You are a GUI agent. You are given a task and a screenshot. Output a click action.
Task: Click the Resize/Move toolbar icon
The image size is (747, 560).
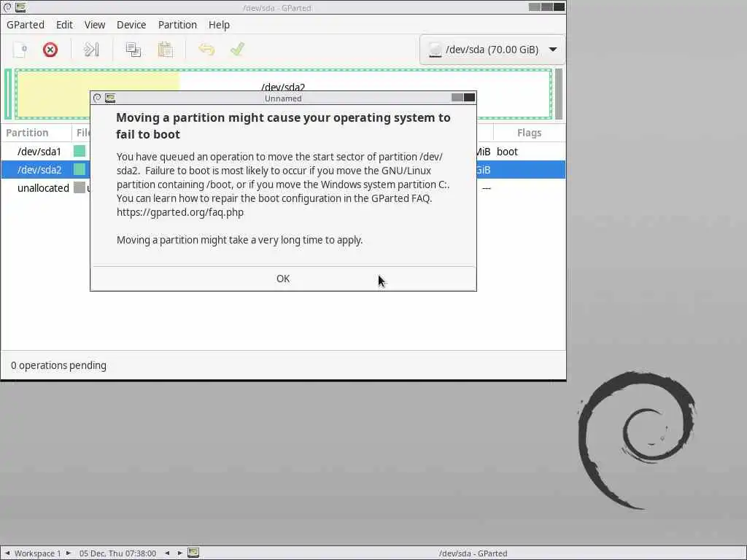tap(91, 50)
